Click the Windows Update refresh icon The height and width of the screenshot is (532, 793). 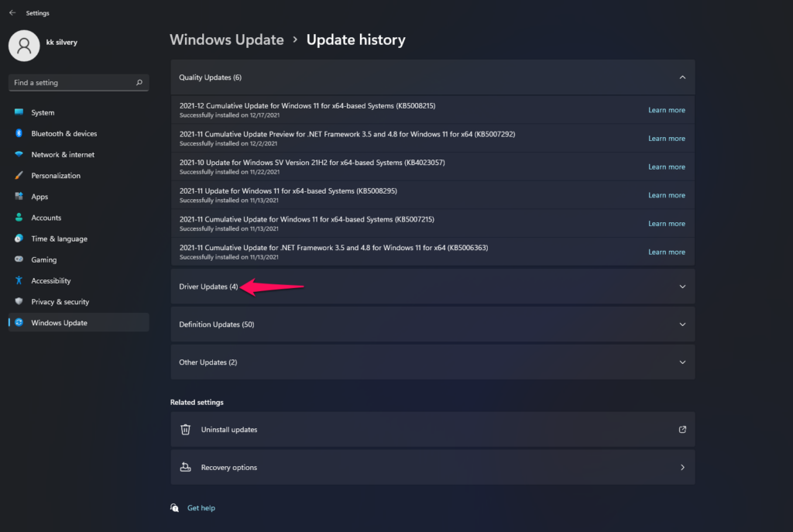[19, 322]
